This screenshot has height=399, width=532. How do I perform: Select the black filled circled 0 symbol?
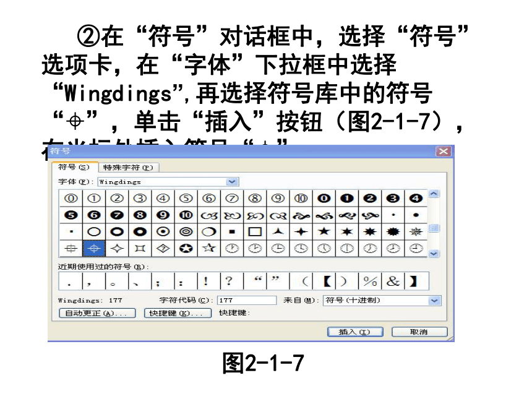pyautogui.click(x=324, y=198)
